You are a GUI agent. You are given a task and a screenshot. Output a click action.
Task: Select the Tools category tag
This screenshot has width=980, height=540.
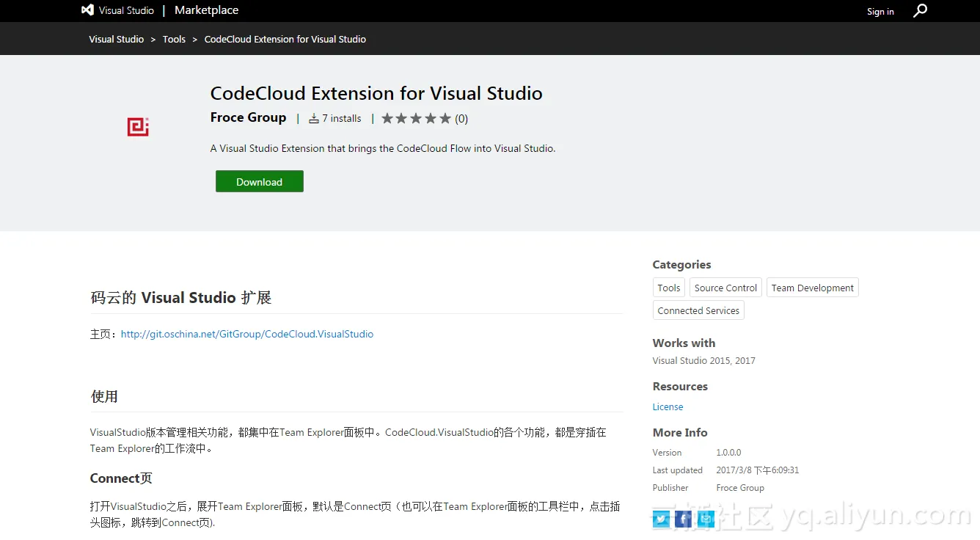pyautogui.click(x=669, y=288)
